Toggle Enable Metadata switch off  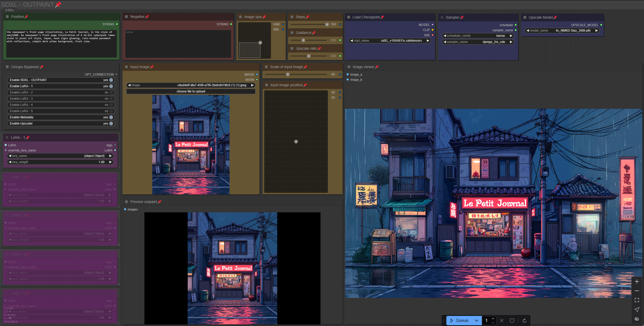click(111, 117)
